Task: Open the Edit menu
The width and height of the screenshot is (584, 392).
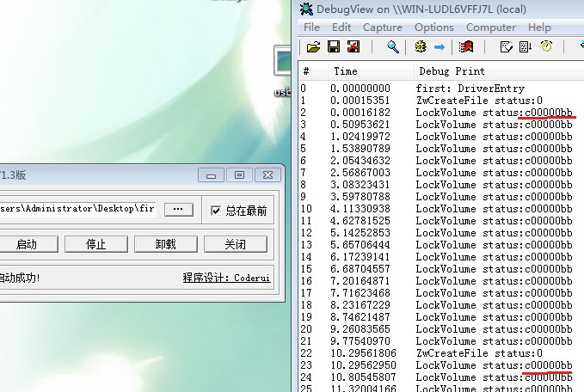Action: pos(341,28)
